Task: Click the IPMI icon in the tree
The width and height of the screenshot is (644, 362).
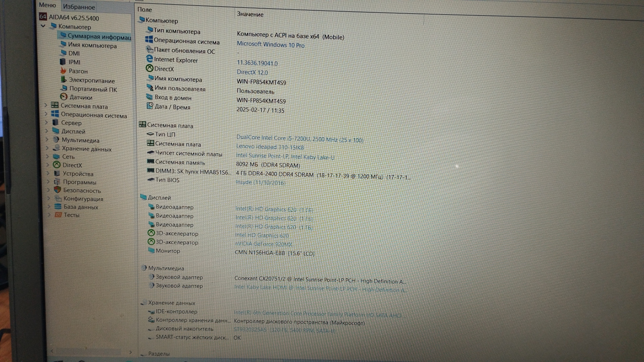Action: click(x=63, y=62)
